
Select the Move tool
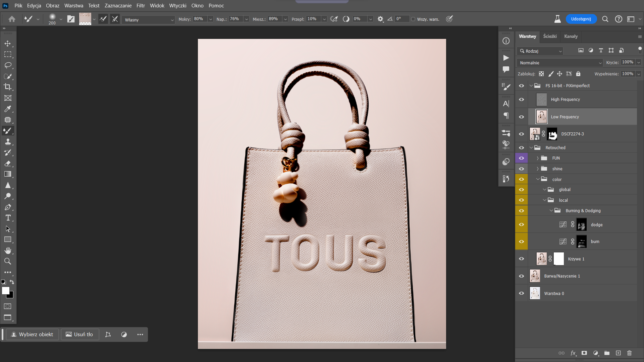click(x=8, y=44)
